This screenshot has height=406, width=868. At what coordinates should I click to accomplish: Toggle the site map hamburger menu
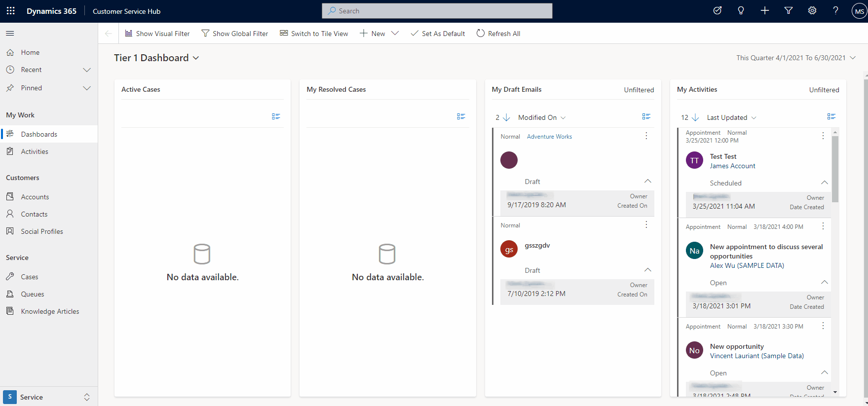[x=10, y=34]
